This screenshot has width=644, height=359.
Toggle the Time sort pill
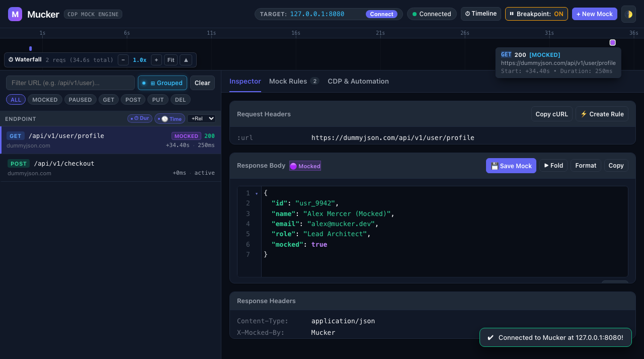click(170, 119)
